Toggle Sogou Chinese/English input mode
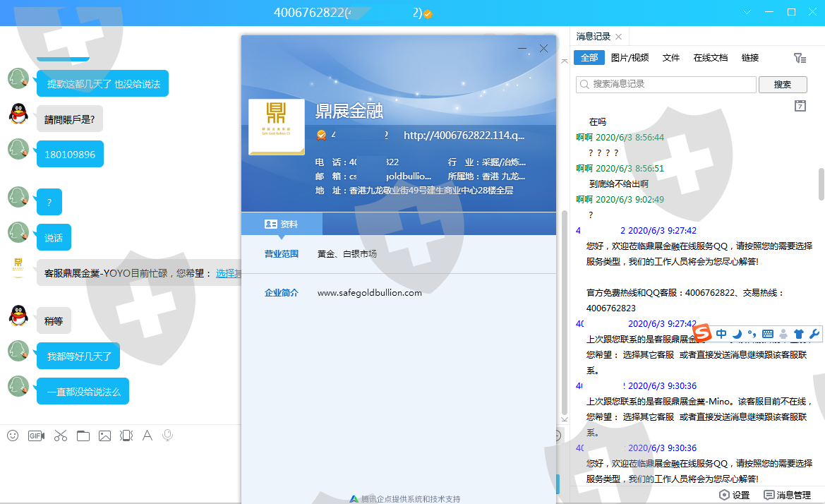This screenshot has width=825, height=504. pyautogui.click(x=721, y=333)
